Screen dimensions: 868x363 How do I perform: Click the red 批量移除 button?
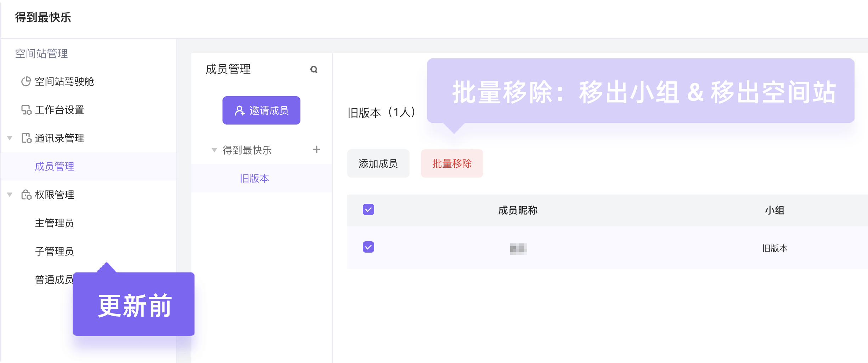click(x=452, y=163)
